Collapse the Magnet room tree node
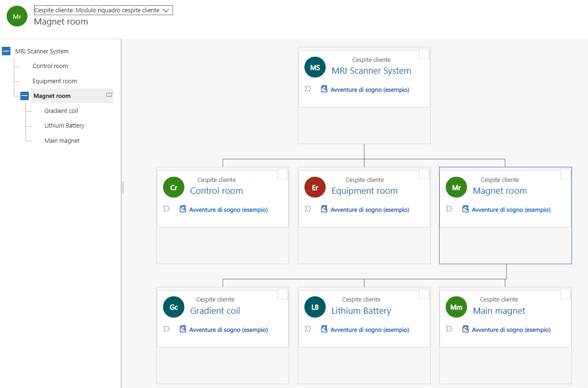The width and height of the screenshot is (588, 388). [x=25, y=96]
